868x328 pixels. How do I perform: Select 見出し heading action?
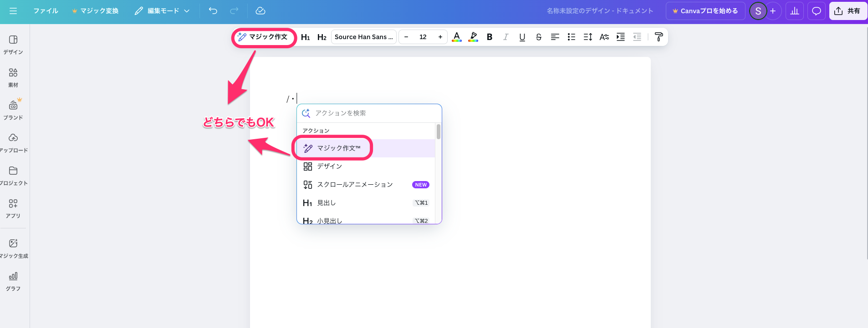pyautogui.click(x=366, y=203)
